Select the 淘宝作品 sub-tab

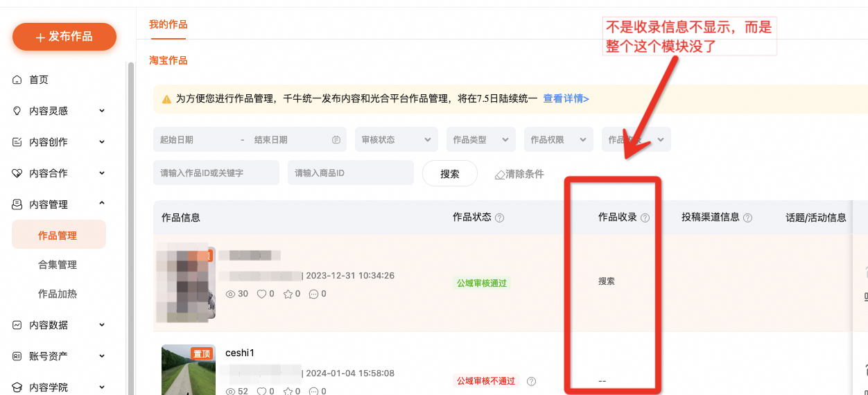coord(168,60)
